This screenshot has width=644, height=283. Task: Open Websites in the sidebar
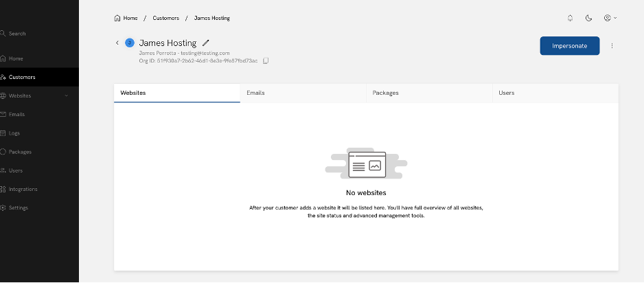tap(39, 95)
